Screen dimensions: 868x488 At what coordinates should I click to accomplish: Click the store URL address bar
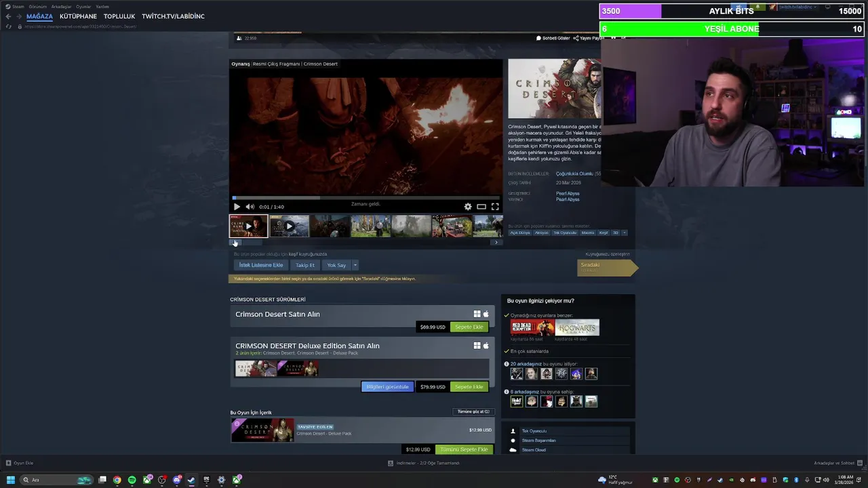[81, 26]
